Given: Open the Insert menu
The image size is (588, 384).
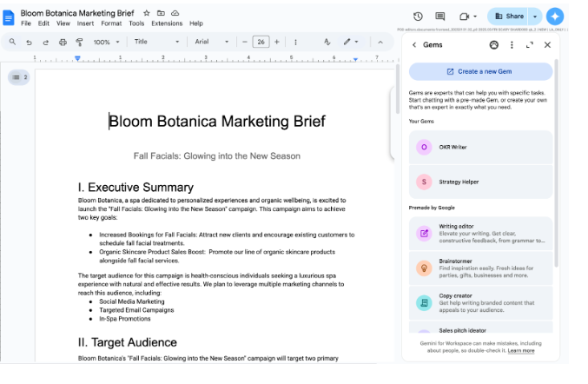Looking at the screenshot, I should [x=85, y=23].
